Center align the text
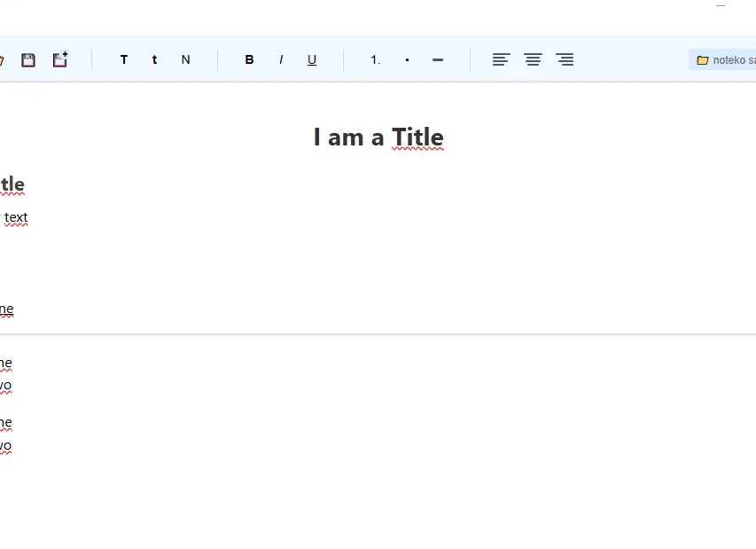756x549 pixels. (x=534, y=59)
